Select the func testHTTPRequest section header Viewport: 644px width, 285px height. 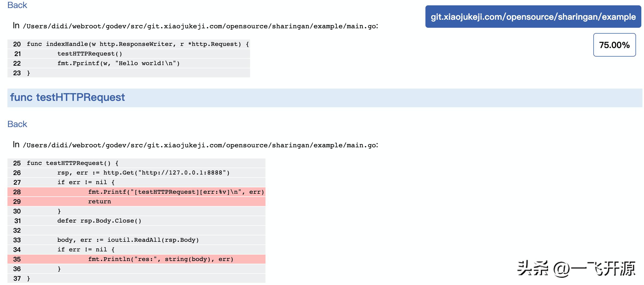[67, 97]
